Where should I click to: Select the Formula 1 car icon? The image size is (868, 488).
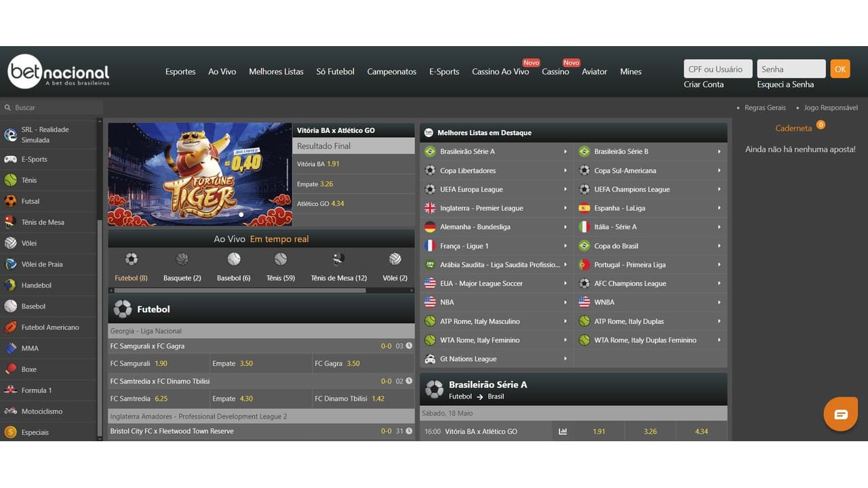pyautogui.click(x=11, y=390)
